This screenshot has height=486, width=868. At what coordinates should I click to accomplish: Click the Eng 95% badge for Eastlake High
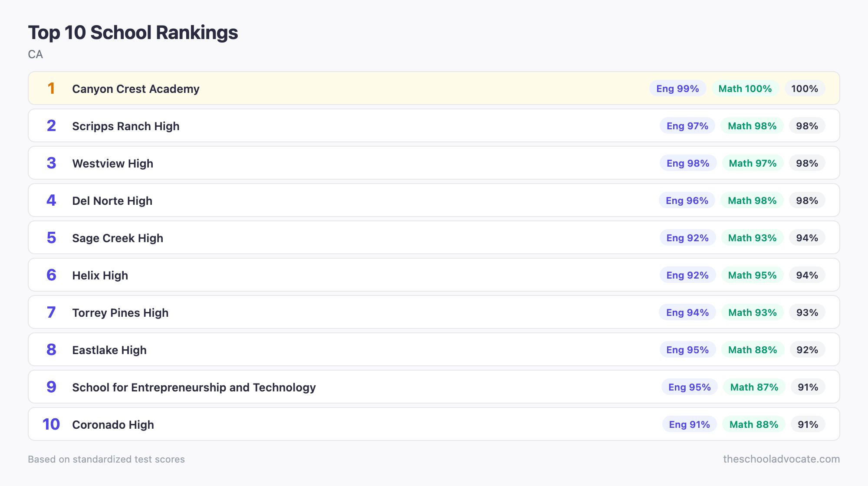click(687, 349)
